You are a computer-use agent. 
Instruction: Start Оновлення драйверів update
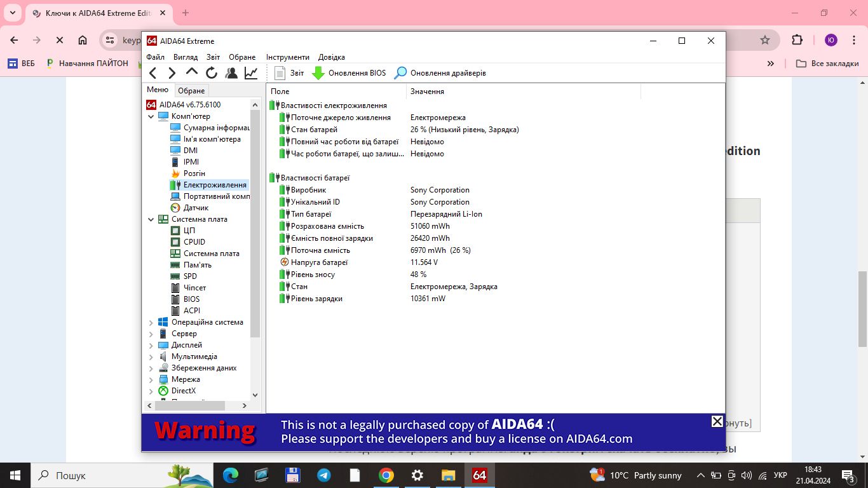440,73
